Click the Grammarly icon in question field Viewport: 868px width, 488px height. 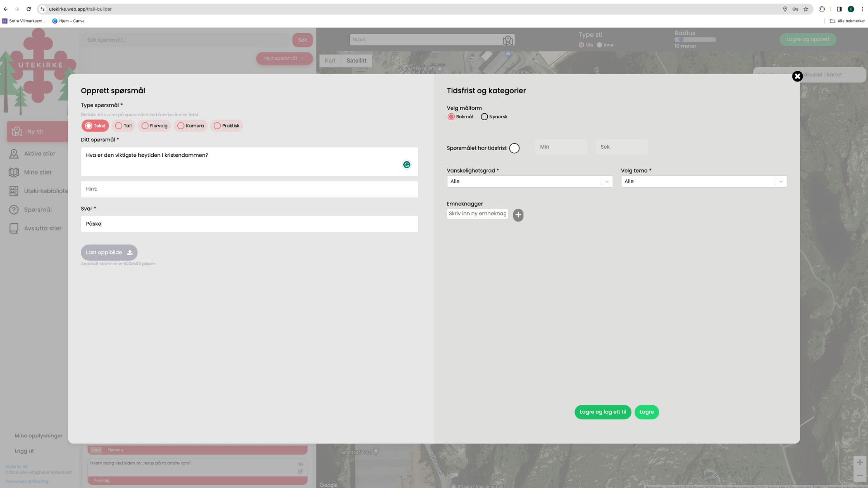click(x=406, y=165)
